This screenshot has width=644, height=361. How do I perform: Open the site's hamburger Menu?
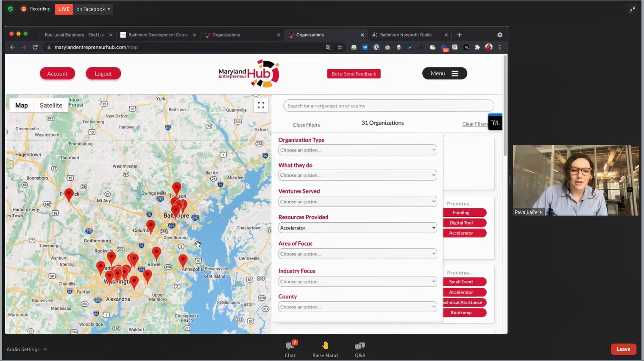coord(444,73)
